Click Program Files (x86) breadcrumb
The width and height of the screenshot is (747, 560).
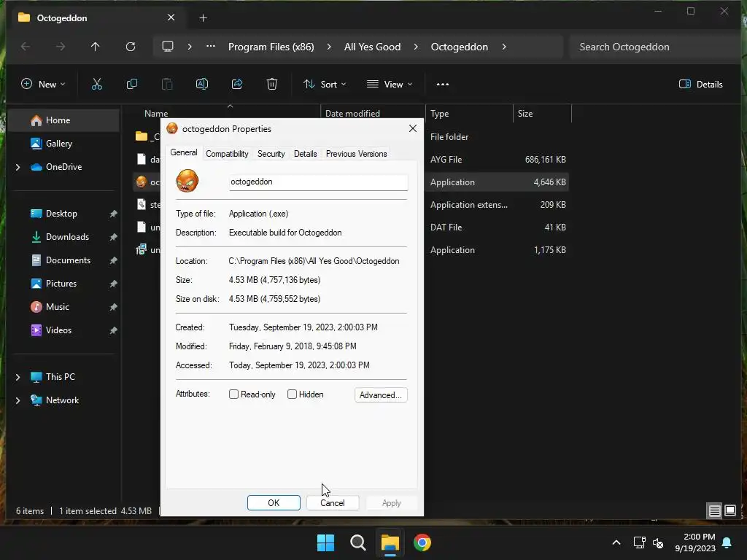(x=271, y=47)
